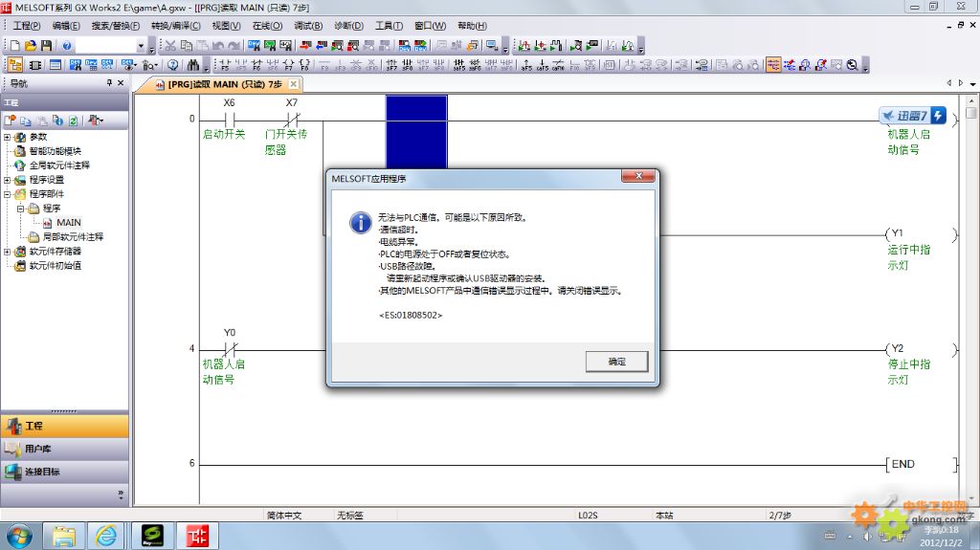
Task: Open the 搜索/替换(F) menu
Action: 116,26
